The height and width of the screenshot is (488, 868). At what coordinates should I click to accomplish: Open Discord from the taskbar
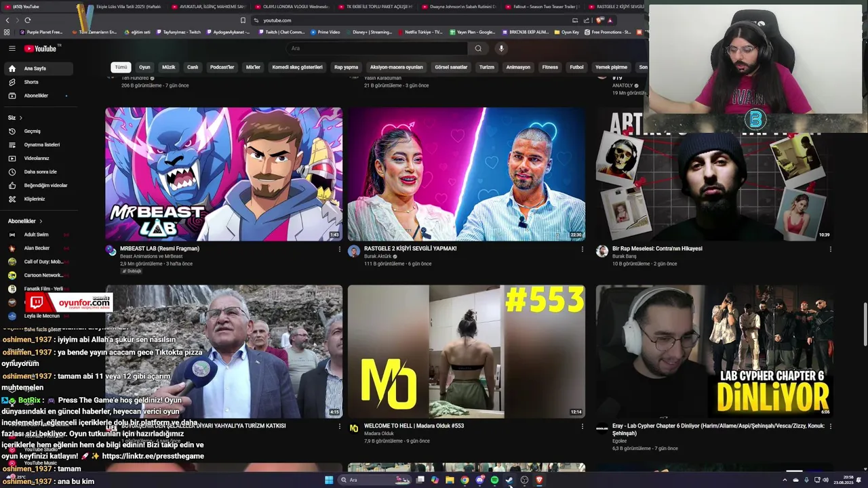pyautogui.click(x=479, y=480)
